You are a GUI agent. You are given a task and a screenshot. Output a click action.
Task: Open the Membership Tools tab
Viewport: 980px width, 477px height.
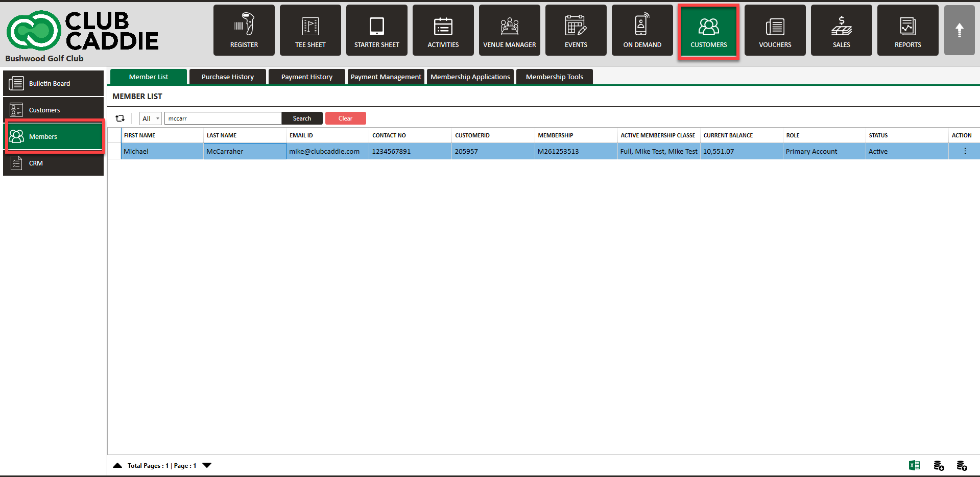pos(555,77)
